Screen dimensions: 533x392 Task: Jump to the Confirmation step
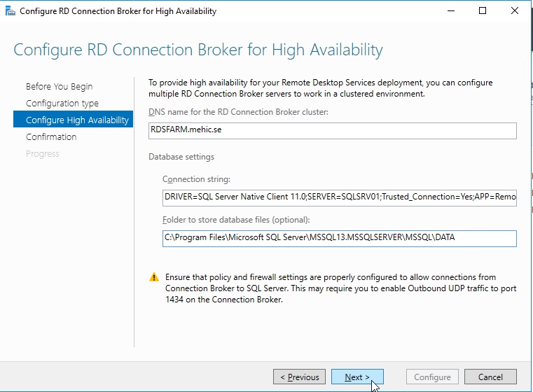51,137
